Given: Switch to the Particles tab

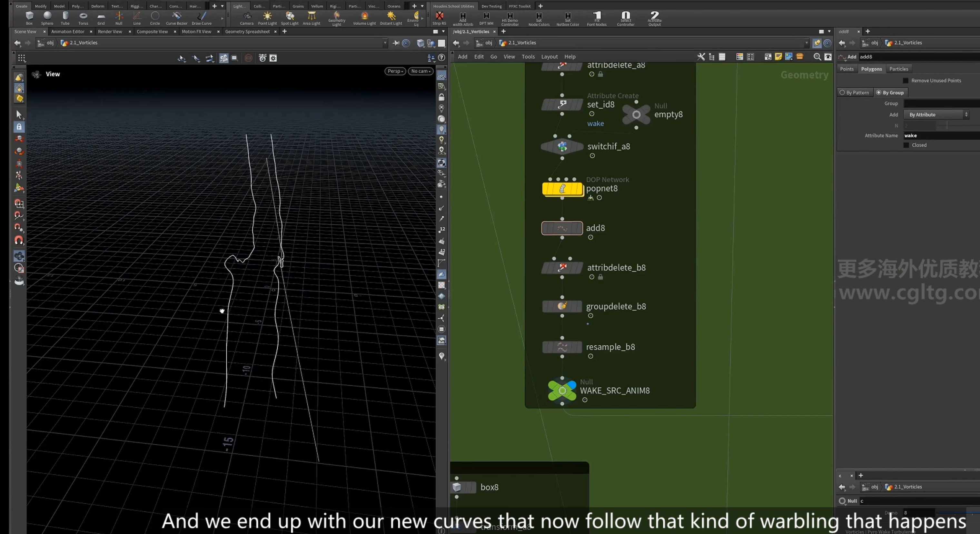Looking at the screenshot, I should [899, 69].
